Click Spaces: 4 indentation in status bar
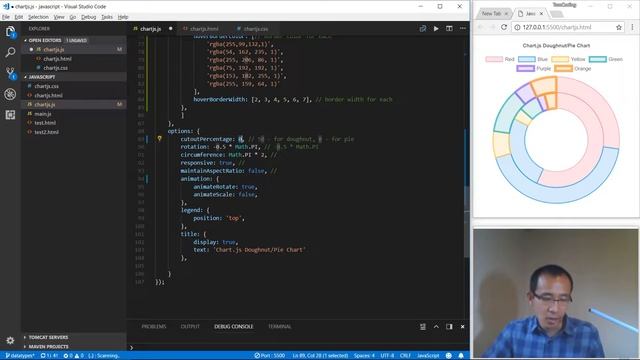Image resolution: width=640 pixels, height=360 pixels. [364, 356]
